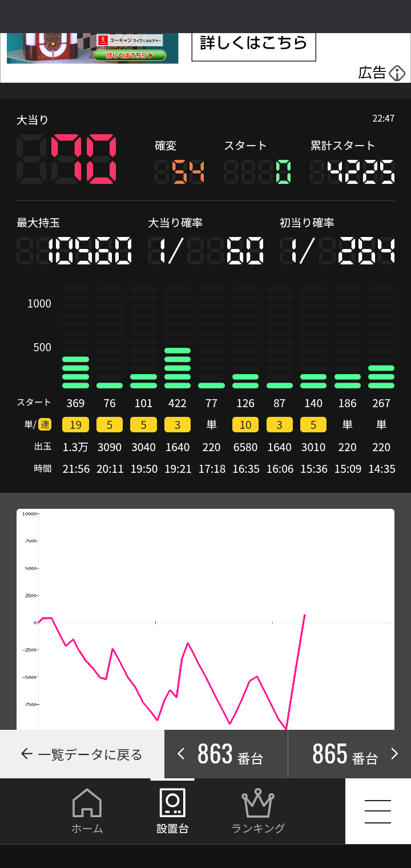Click back arrow to list data
The image size is (411, 868).
click(x=26, y=754)
